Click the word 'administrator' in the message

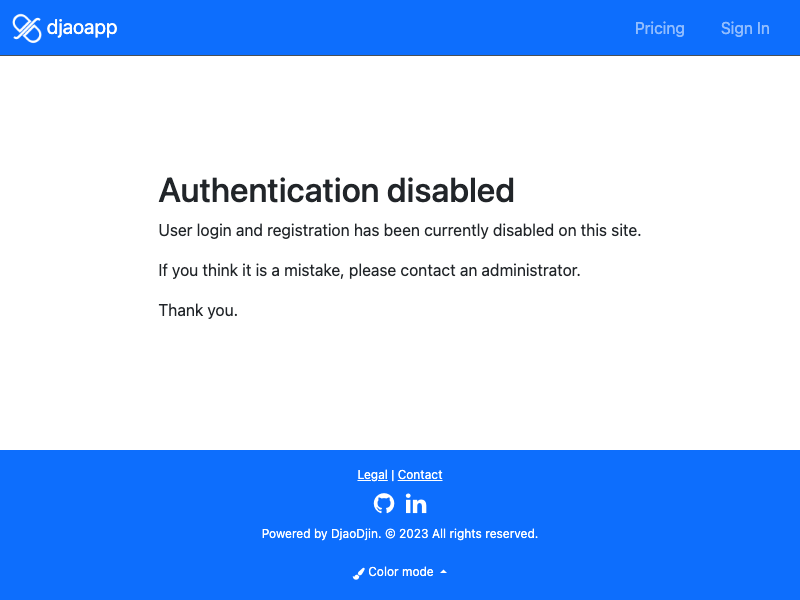531,270
